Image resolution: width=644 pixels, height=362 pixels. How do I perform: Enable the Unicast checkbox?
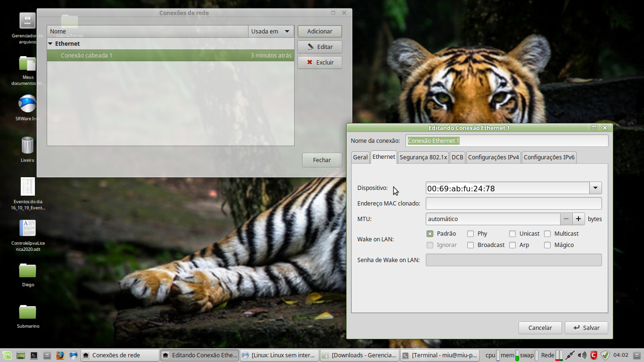point(512,234)
